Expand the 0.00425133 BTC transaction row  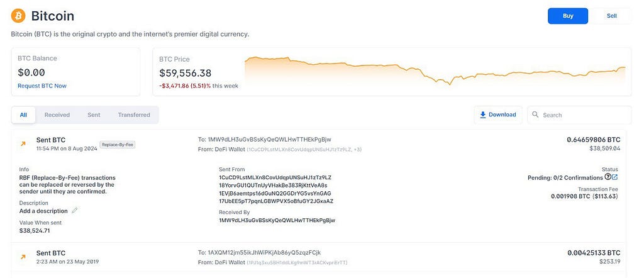(x=319, y=257)
